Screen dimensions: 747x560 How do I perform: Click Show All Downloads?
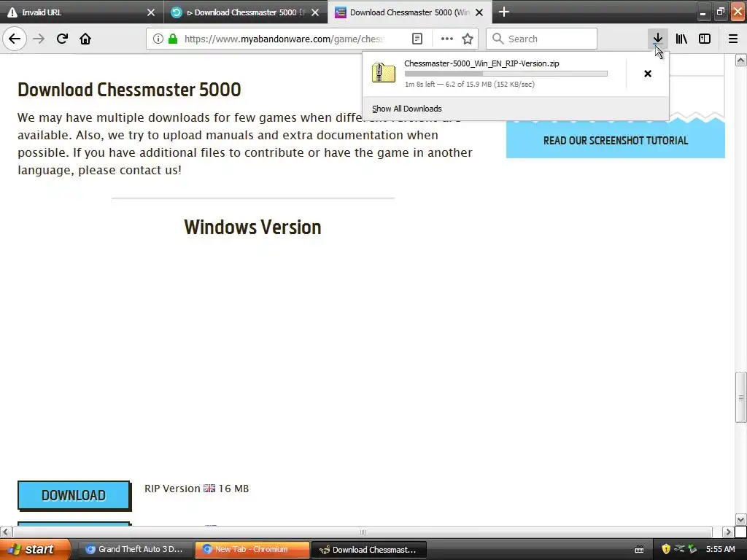pos(407,109)
